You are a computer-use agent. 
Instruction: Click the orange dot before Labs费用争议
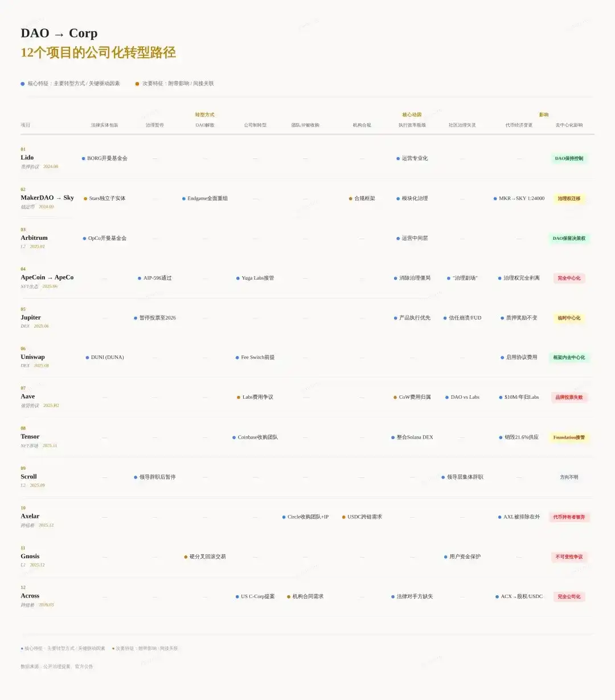(x=239, y=398)
